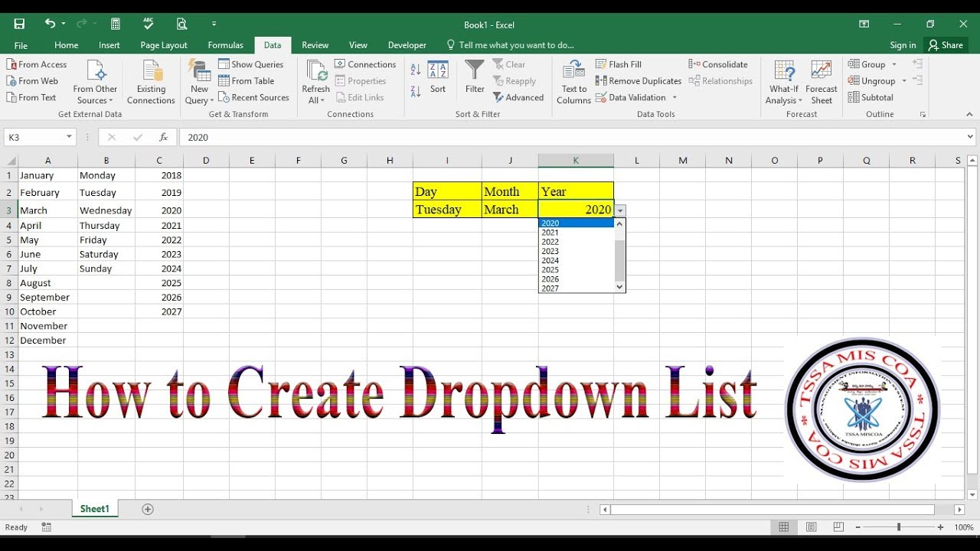Click the Sign in link
980x551 pixels.
(x=902, y=44)
